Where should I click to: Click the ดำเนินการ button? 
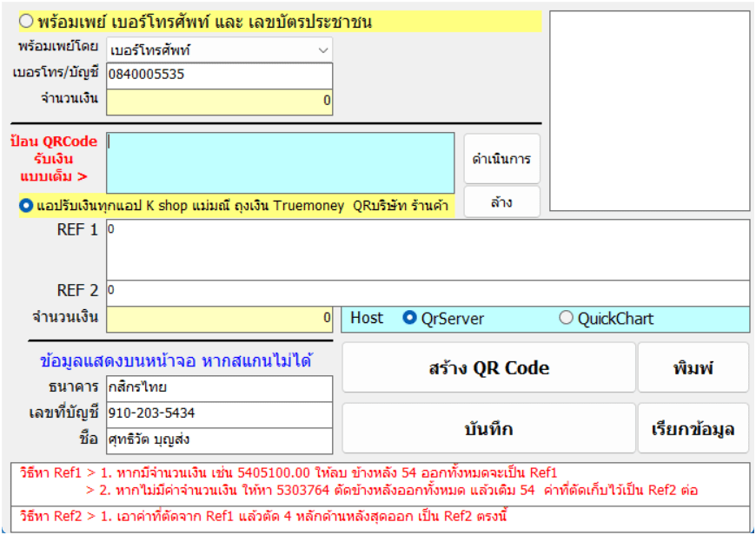(x=501, y=160)
